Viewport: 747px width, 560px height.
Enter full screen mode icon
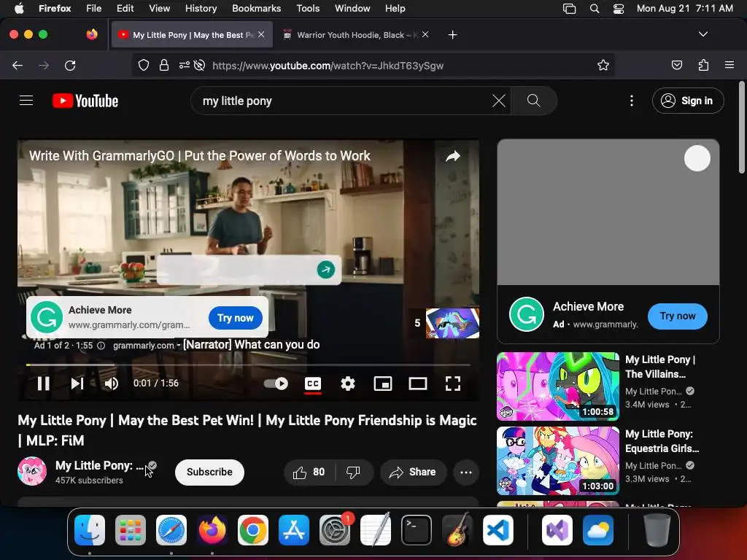[x=452, y=384]
